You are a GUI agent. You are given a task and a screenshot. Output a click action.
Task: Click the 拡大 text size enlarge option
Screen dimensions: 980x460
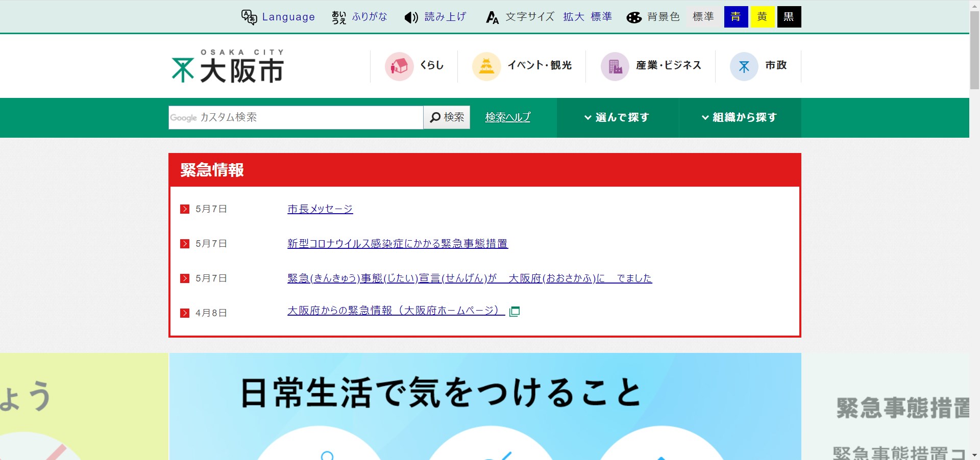574,16
